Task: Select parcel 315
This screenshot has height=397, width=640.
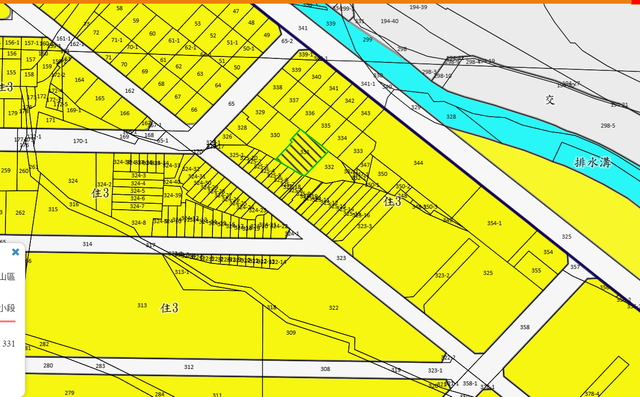Action: tap(53, 209)
